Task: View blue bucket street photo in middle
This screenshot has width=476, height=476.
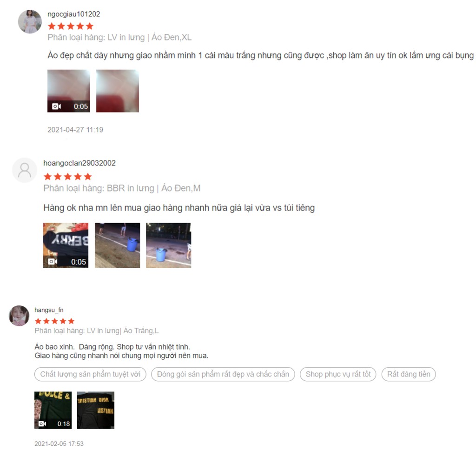Action: (x=117, y=245)
